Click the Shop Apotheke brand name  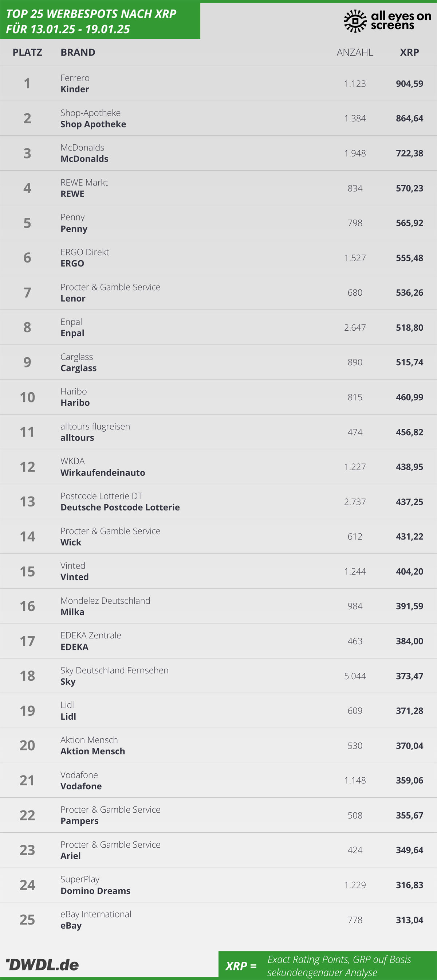tap(93, 124)
